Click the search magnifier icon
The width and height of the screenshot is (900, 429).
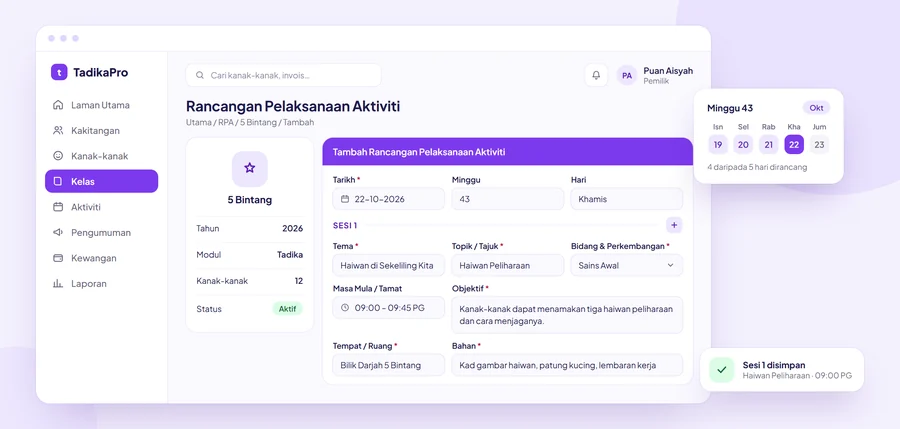200,75
